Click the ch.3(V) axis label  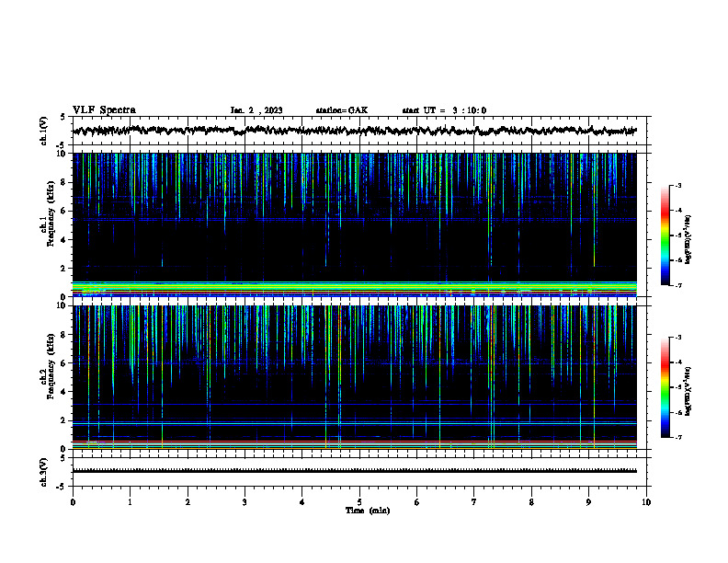pyautogui.click(x=44, y=472)
